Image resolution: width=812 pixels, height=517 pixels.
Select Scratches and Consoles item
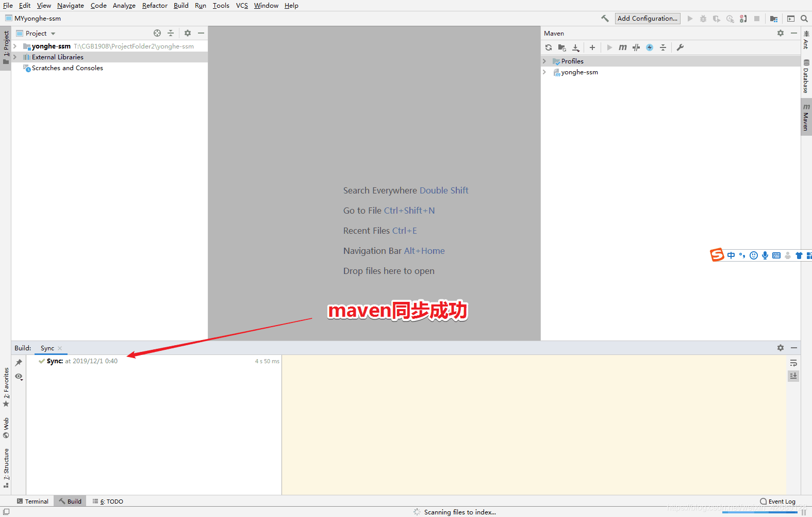click(68, 68)
